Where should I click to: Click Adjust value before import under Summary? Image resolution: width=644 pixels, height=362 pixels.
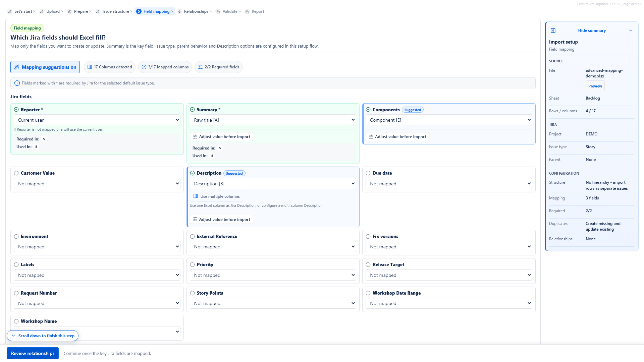tap(221, 137)
